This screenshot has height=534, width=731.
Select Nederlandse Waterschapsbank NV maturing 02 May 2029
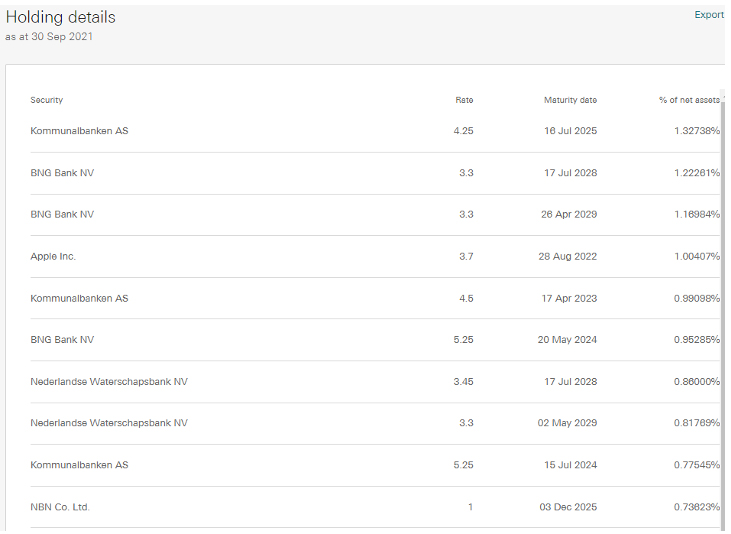(109, 423)
